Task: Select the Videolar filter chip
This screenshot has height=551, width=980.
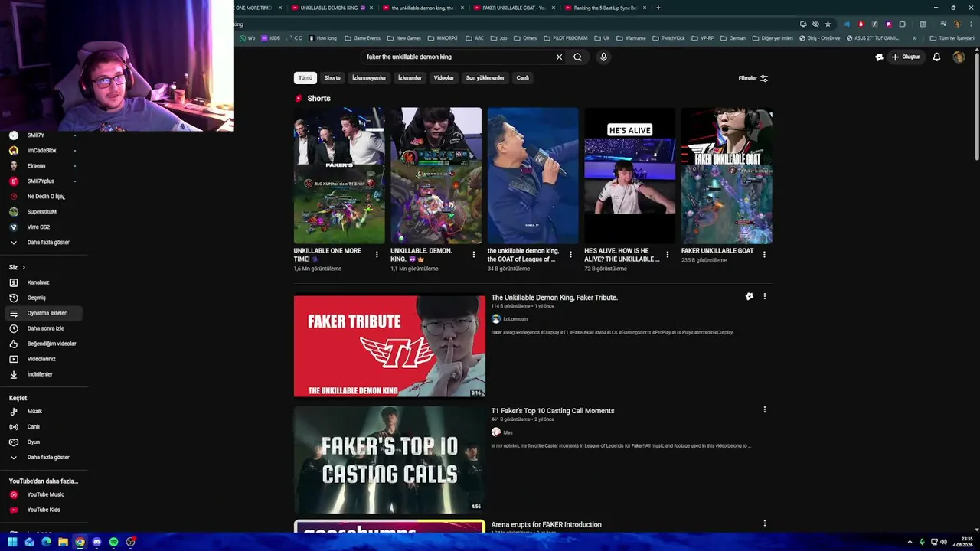Action: [444, 77]
